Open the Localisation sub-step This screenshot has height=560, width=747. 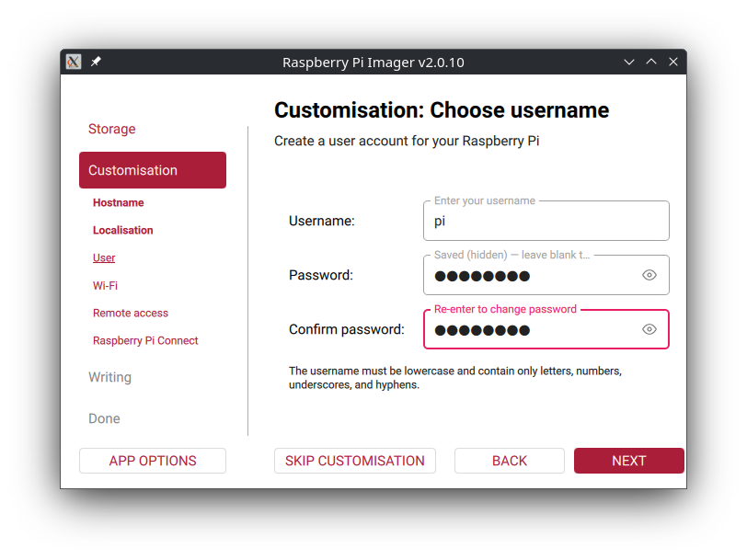[x=123, y=231]
